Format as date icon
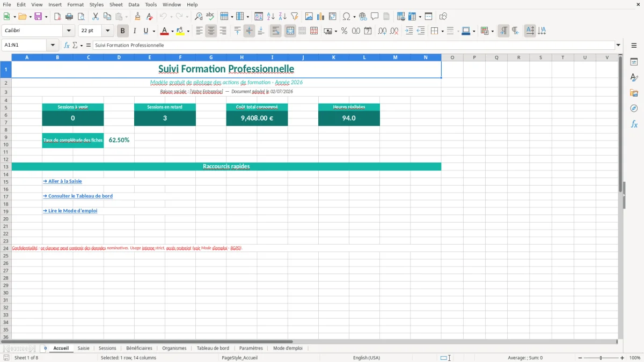This screenshot has width=644, height=362. click(x=368, y=31)
